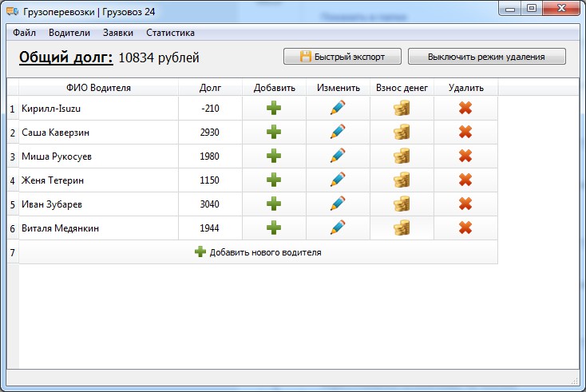The width and height of the screenshot is (586, 392).
Task: Record a money payment for Саша Каверзин
Action: click(402, 133)
